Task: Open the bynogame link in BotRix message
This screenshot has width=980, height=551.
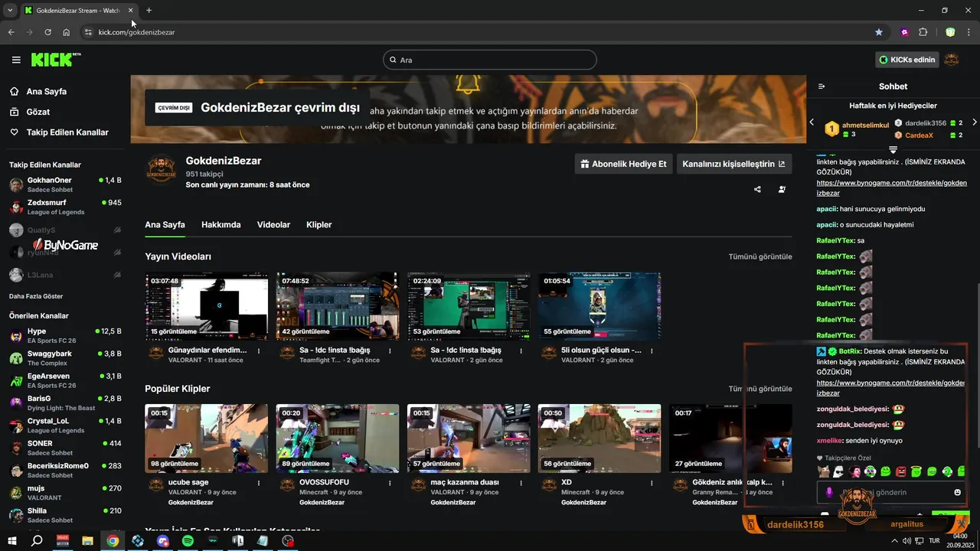Action: [x=892, y=387]
